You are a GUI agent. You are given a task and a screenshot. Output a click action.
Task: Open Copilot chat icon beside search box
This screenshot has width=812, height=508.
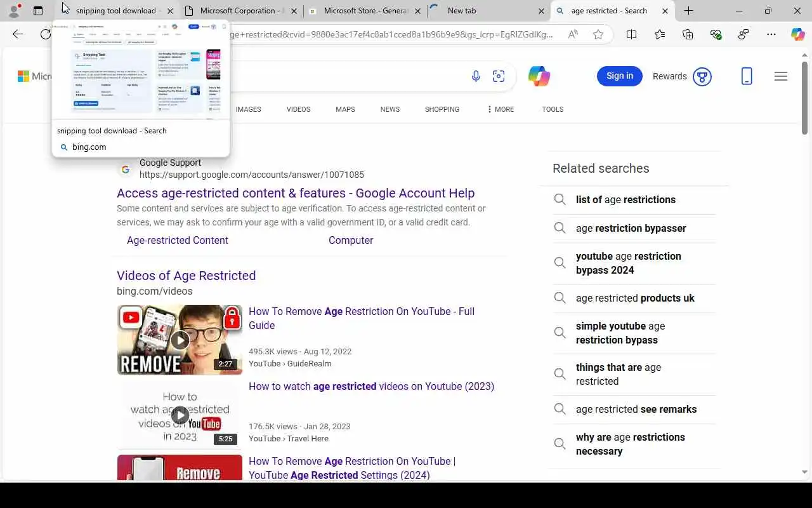(x=539, y=76)
